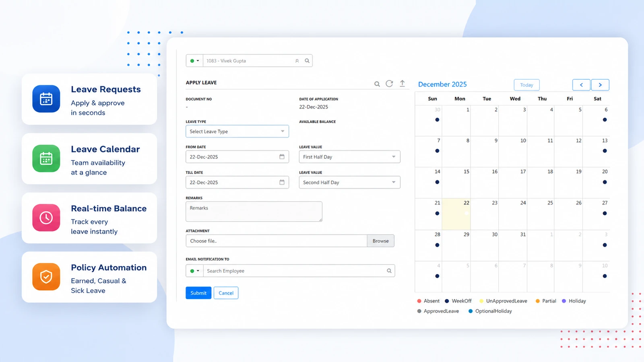Click the Absent legend color dot
The width and height of the screenshot is (644, 362).
pyautogui.click(x=419, y=301)
